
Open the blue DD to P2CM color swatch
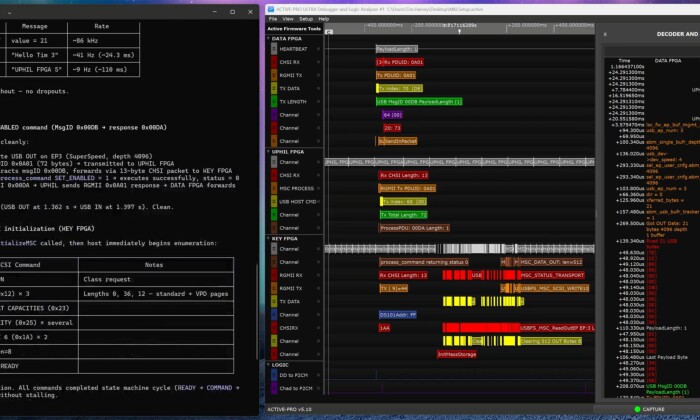coord(274,375)
